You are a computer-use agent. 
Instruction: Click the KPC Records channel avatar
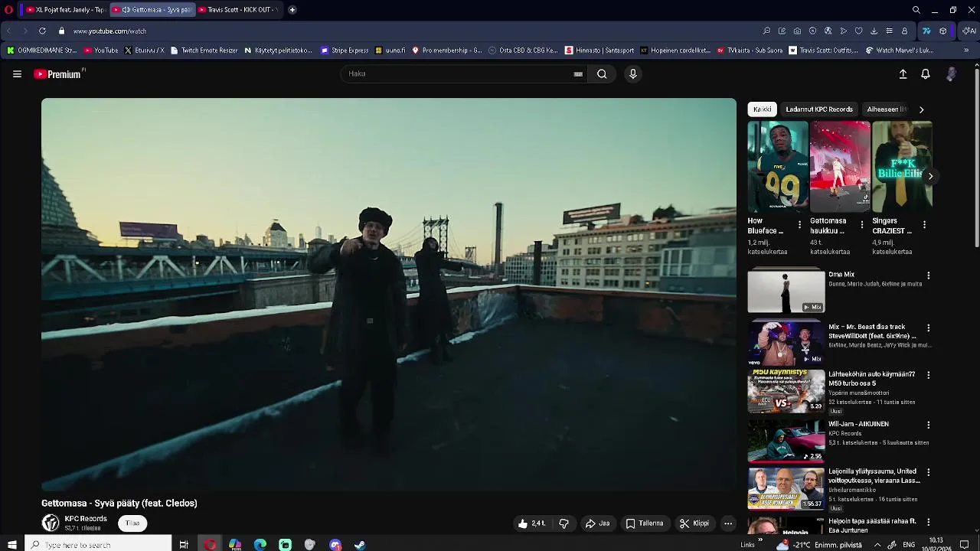51,523
